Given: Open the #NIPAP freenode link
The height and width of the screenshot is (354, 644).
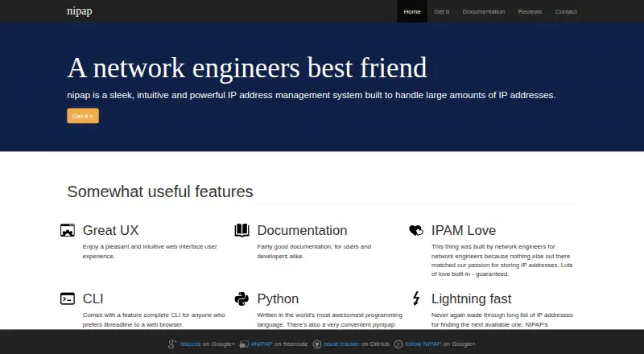Looking at the screenshot, I should click(x=262, y=344).
